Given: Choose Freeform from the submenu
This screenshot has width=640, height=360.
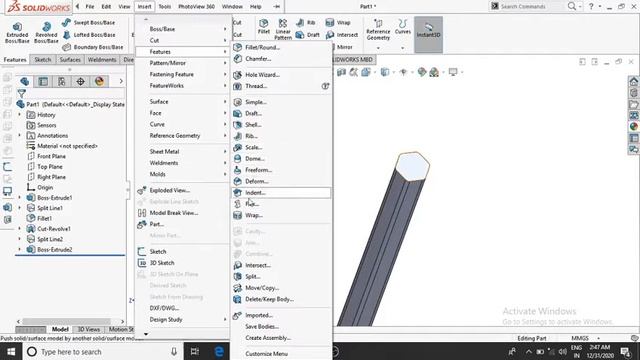Looking at the screenshot, I should pyautogui.click(x=281, y=170).
